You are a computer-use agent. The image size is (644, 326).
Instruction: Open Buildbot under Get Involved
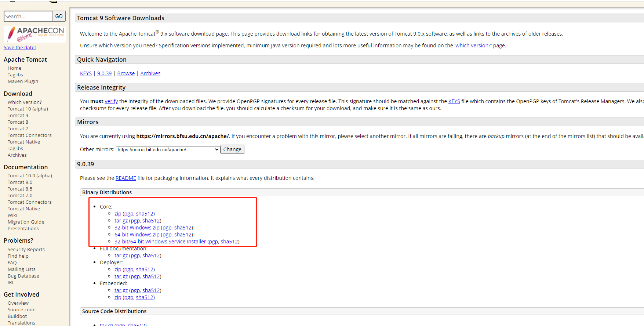pos(17,316)
